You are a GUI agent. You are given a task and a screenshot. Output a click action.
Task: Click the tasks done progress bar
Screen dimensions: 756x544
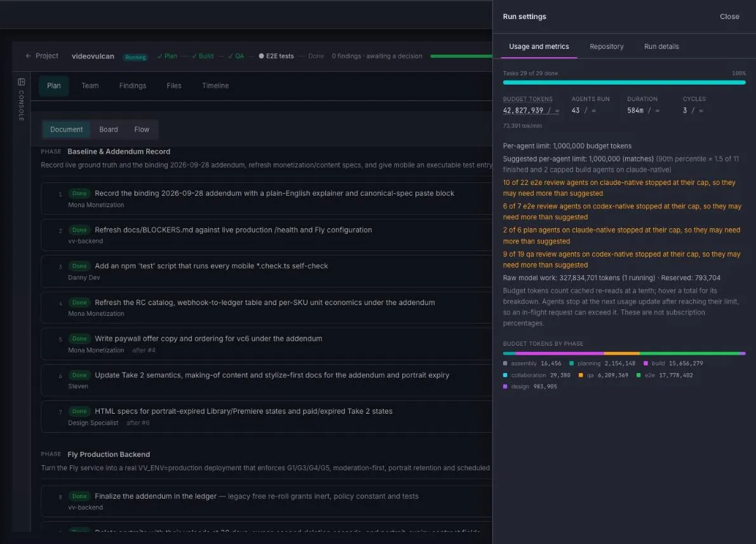pos(624,83)
